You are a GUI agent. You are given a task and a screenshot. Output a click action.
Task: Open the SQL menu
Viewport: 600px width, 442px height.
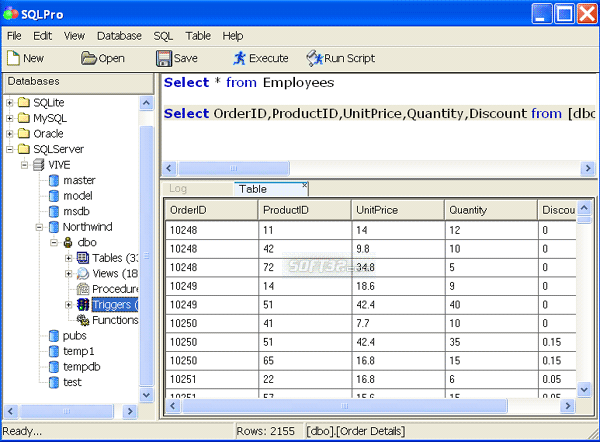(163, 36)
